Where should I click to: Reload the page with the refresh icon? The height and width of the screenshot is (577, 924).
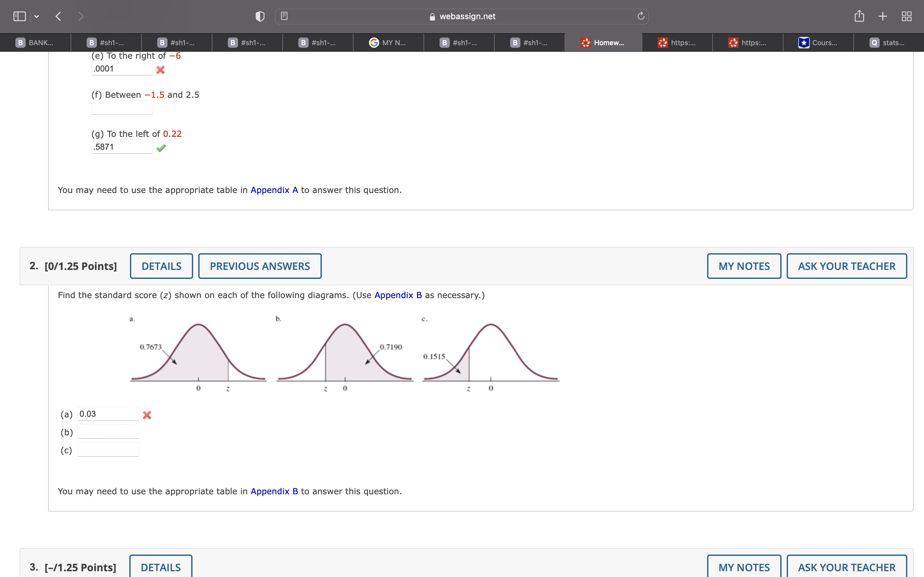[641, 16]
